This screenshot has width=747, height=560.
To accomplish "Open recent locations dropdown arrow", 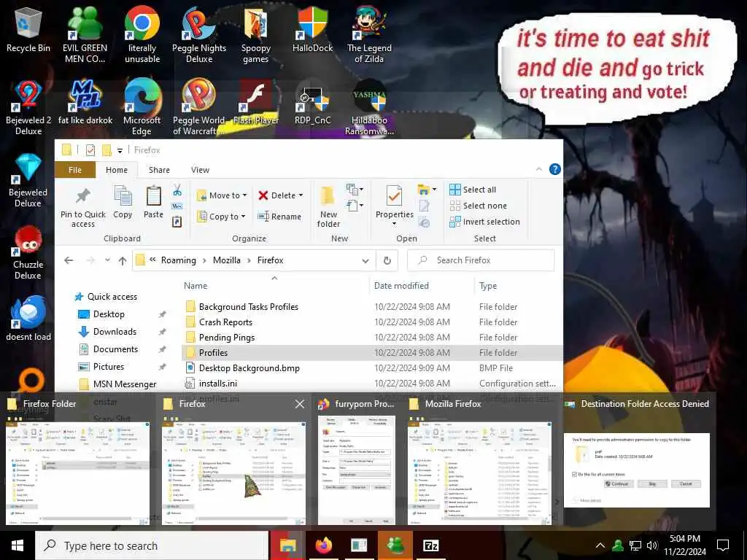I will tap(108, 260).
